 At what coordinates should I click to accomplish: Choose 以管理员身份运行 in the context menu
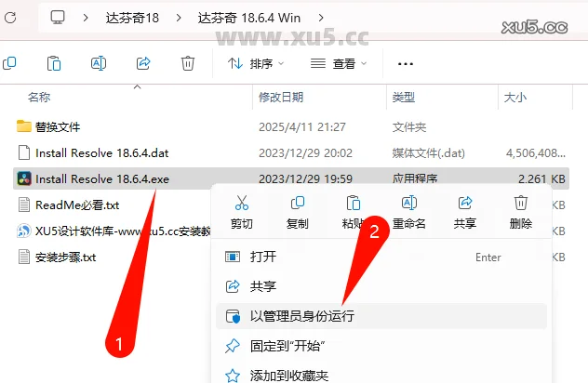click(381, 316)
